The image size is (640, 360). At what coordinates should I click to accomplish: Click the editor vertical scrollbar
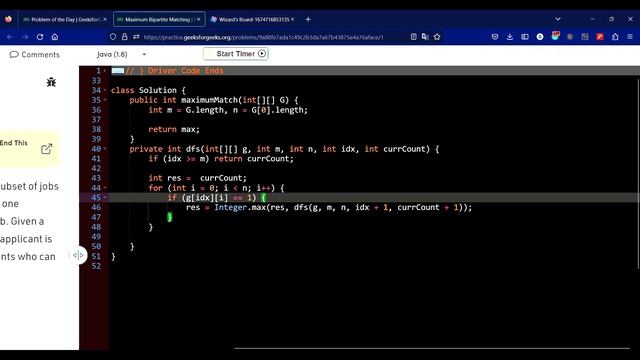[638, 173]
